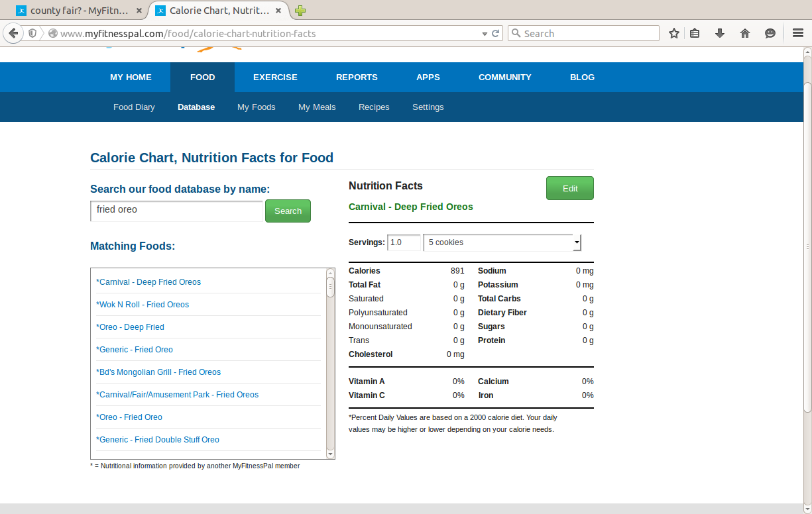This screenshot has width=812, height=514.
Task: Click the matching foods scrollbar thumb
Action: pos(330,287)
